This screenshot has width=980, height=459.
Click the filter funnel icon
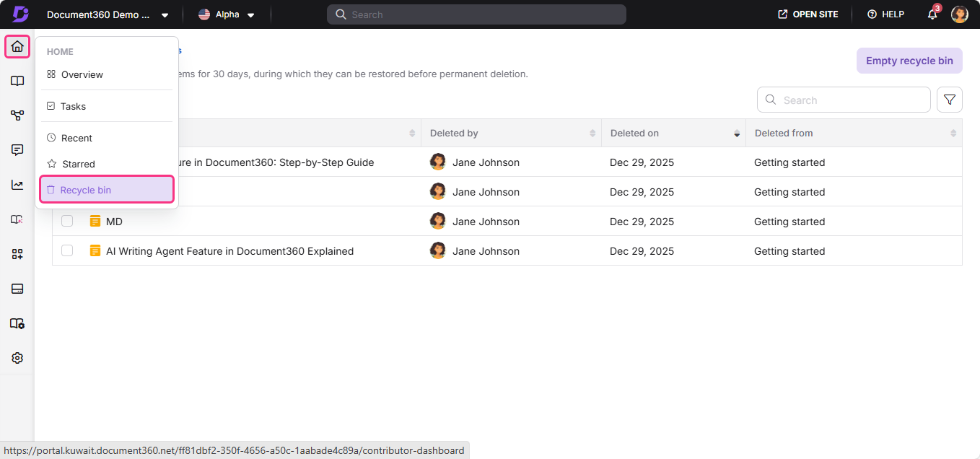[949, 100]
